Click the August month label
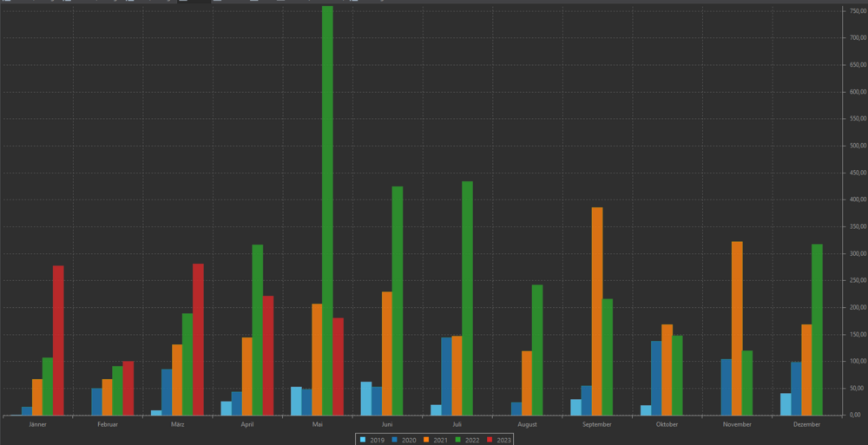This screenshot has height=445, width=868. [x=527, y=424]
